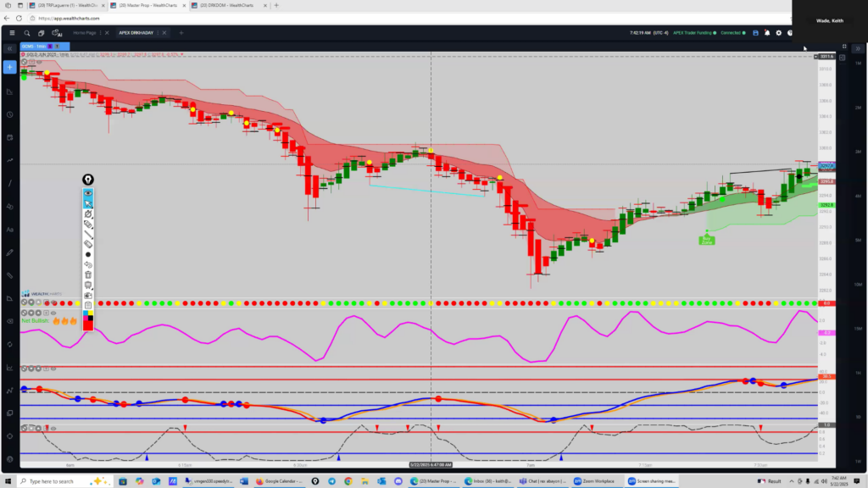Switch to TRPLaguerre browser tab

(x=66, y=6)
